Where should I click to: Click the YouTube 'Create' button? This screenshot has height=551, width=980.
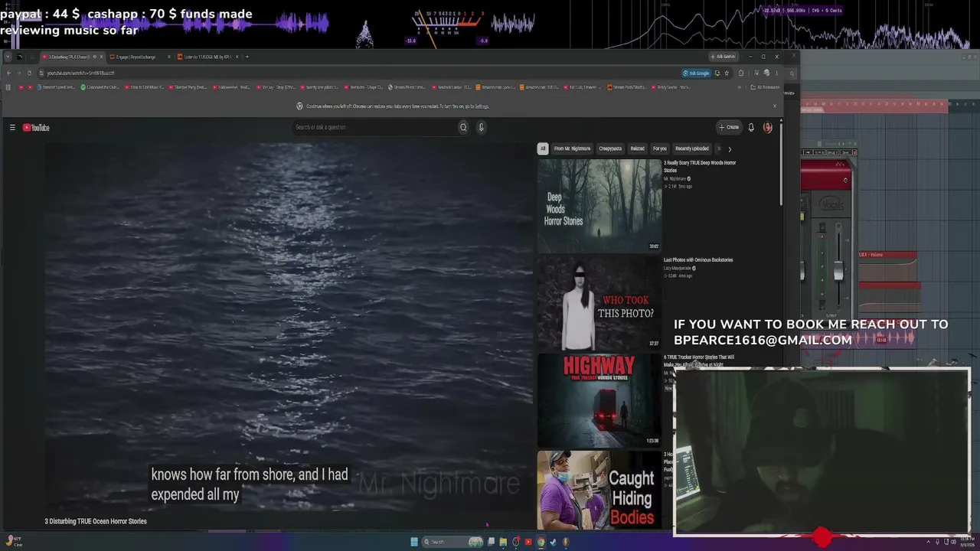click(729, 128)
